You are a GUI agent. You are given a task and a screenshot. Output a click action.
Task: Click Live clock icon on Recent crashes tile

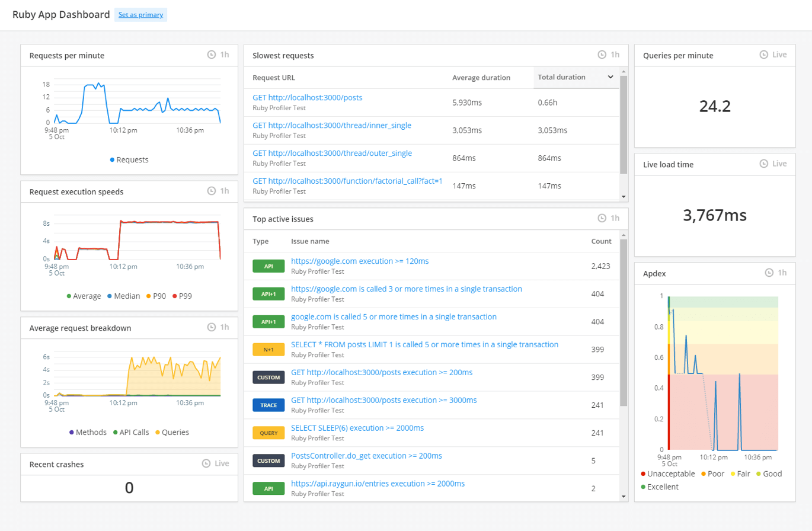coord(206,463)
